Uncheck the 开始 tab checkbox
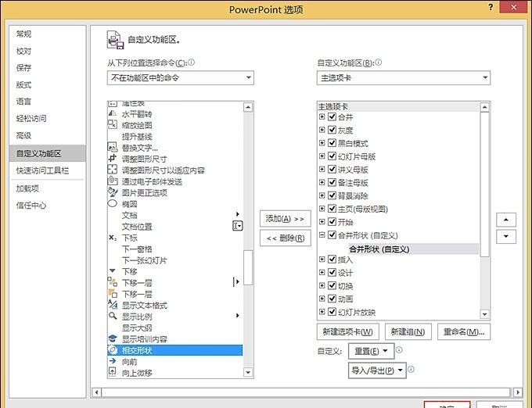This screenshot has height=408, width=532. point(332,222)
